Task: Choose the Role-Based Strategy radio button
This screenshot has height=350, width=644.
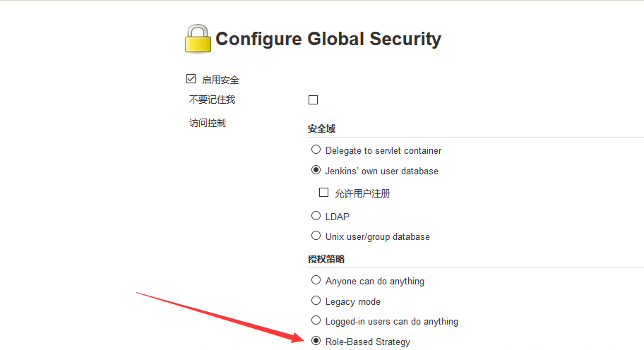Action: pos(316,341)
